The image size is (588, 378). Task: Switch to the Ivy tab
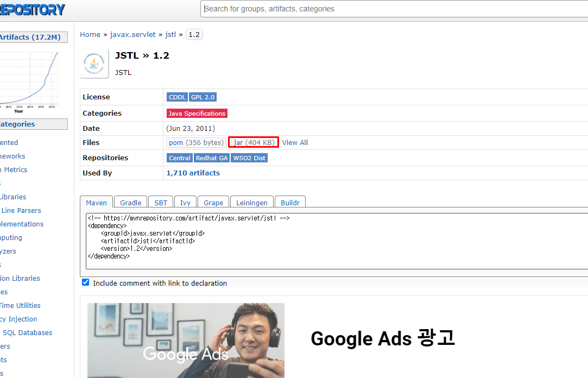pos(185,202)
